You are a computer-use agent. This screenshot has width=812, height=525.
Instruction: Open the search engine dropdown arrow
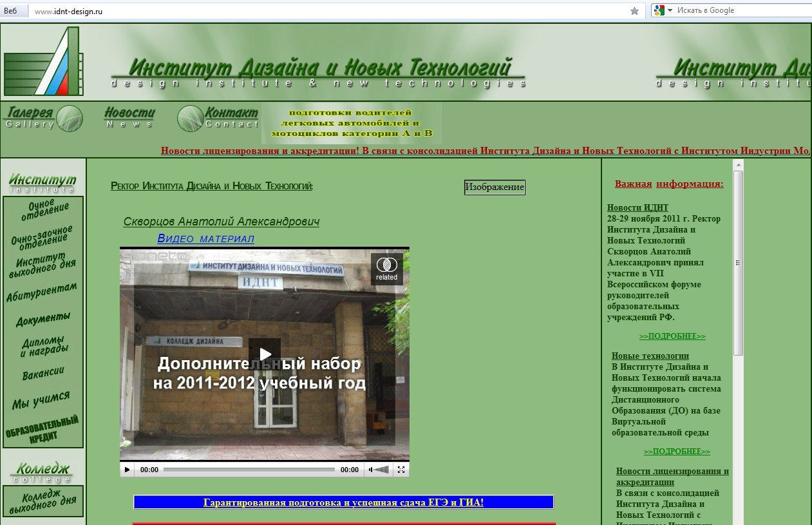670,10
